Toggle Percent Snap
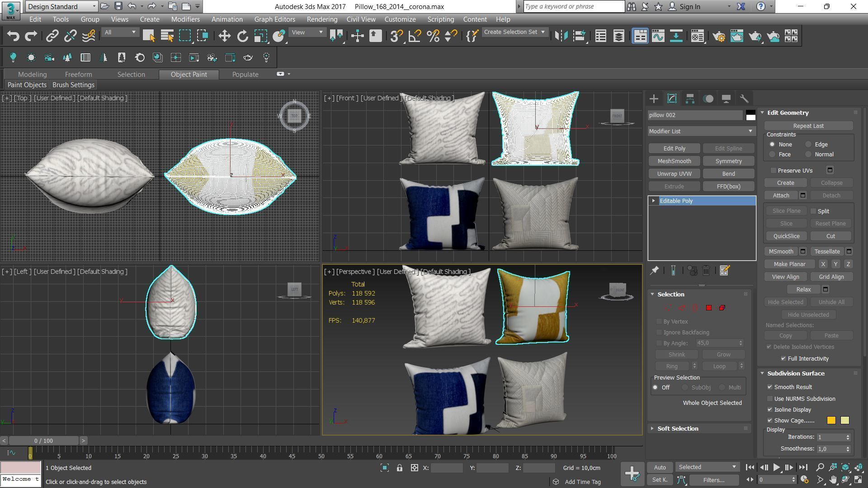 (x=433, y=36)
